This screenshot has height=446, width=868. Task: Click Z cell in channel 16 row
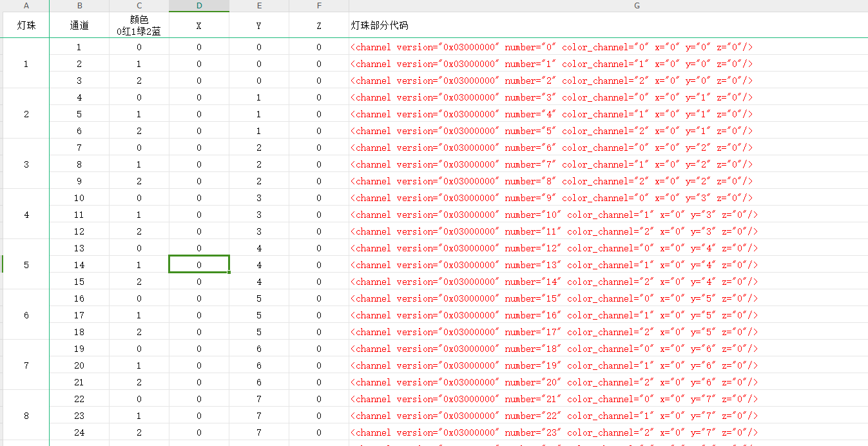pyautogui.click(x=319, y=298)
